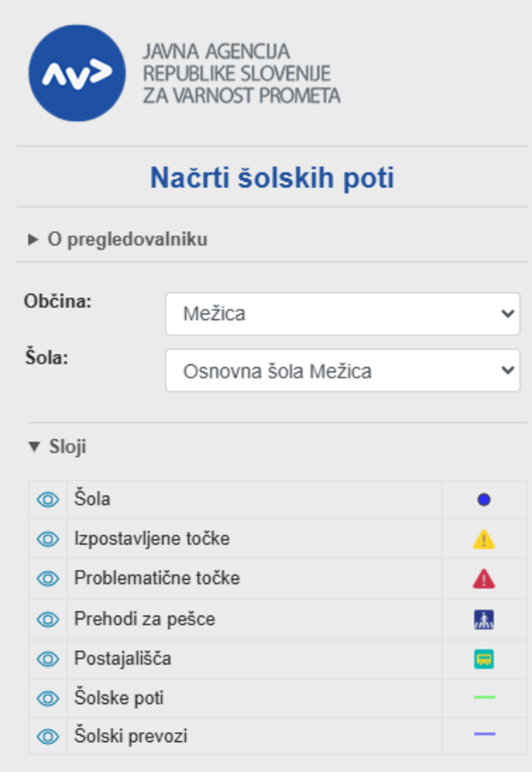Click the bus stop Postajališča icon

pyautogui.click(x=484, y=659)
